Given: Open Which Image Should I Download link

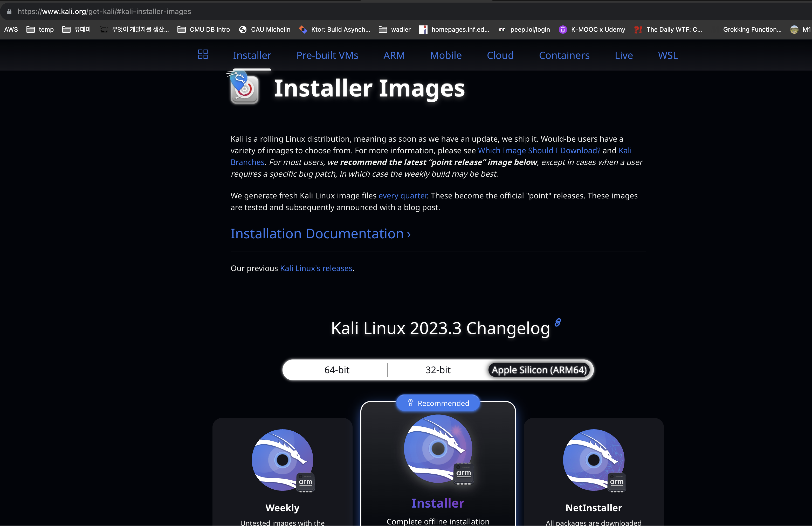Looking at the screenshot, I should (539, 150).
